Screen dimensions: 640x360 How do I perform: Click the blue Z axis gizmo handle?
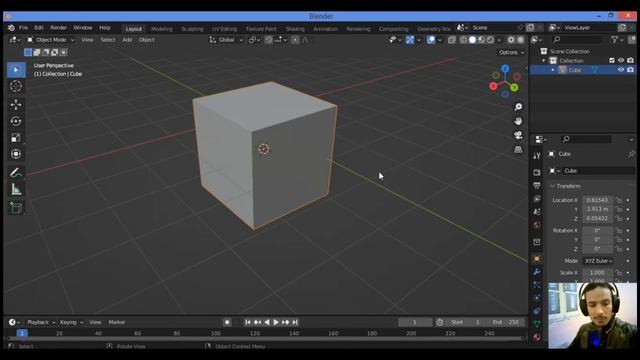(x=505, y=69)
